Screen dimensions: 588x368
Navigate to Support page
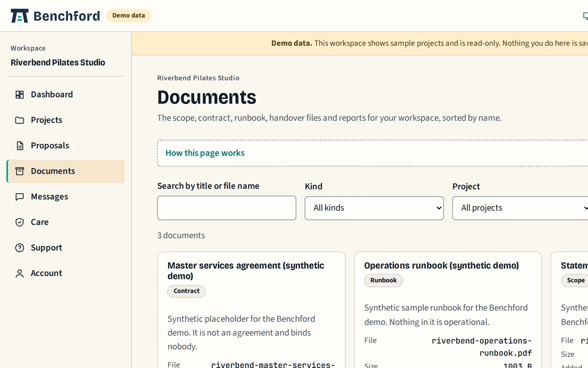tap(66, 247)
